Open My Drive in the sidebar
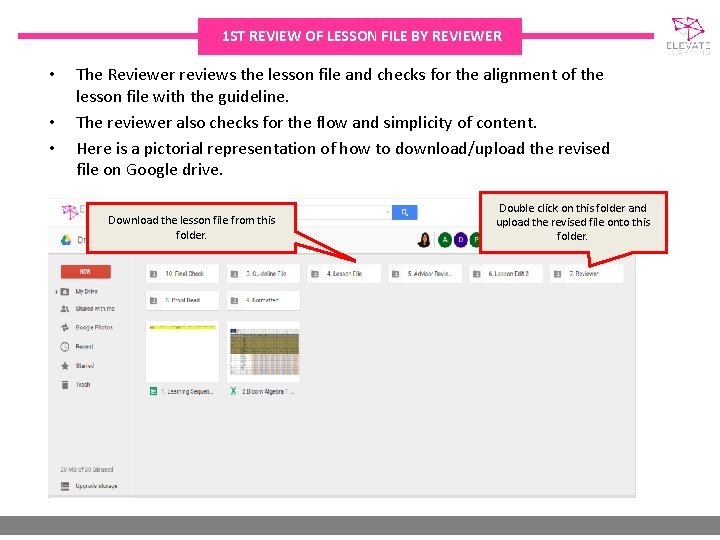The image size is (720, 540). coord(86,292)
